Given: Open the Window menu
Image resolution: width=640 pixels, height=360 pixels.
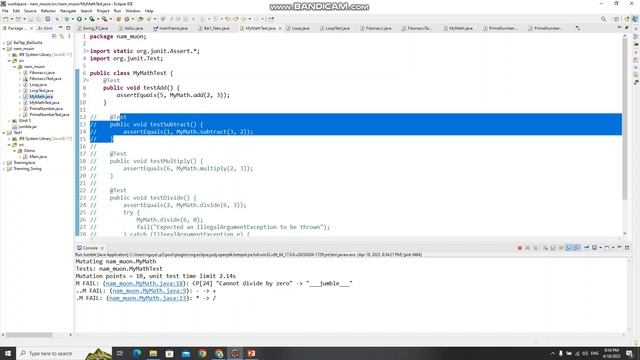Looking at the screenshot, I should 133,11.
